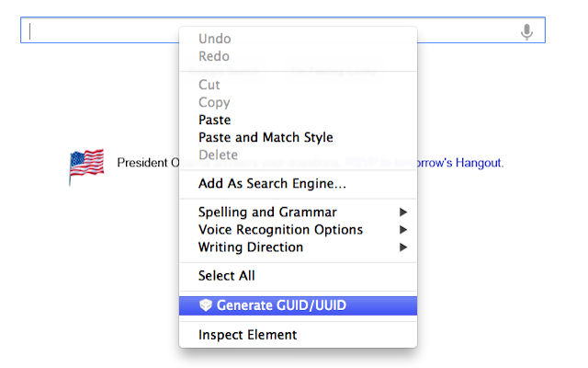This screenshot has width=588, height=368.
Task: Expand the Spelling and Grammar submenu
Action: tap(267, 212)
